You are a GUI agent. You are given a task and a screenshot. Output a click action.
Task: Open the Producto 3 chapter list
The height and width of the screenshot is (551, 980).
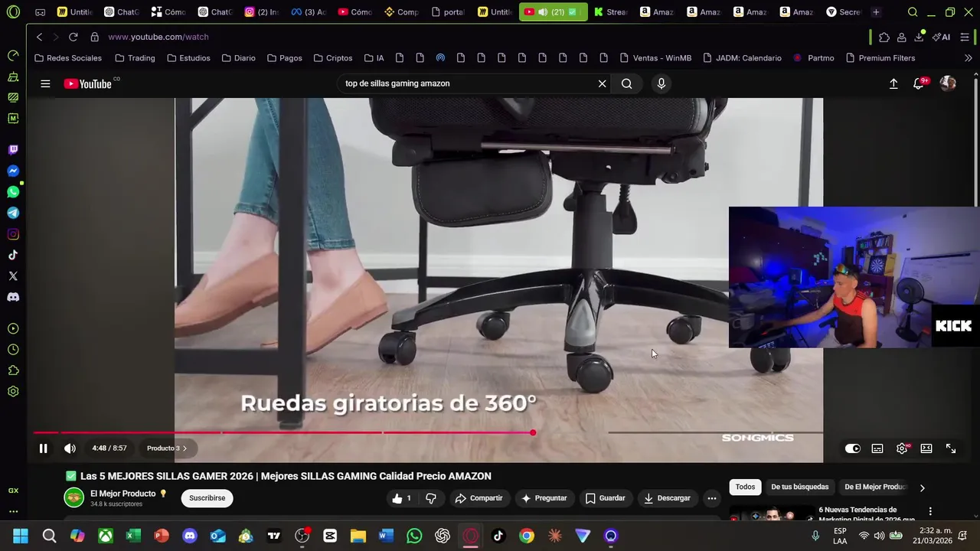(x=166, y=448)
